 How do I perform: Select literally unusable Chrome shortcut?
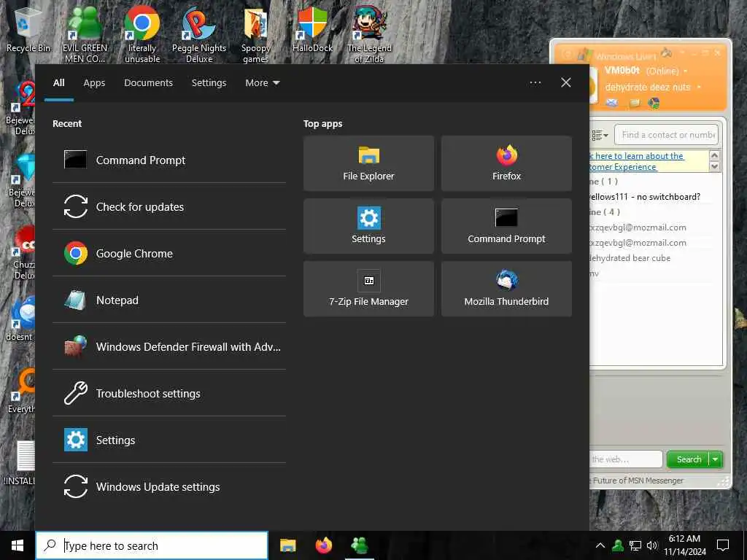(142, 34)
